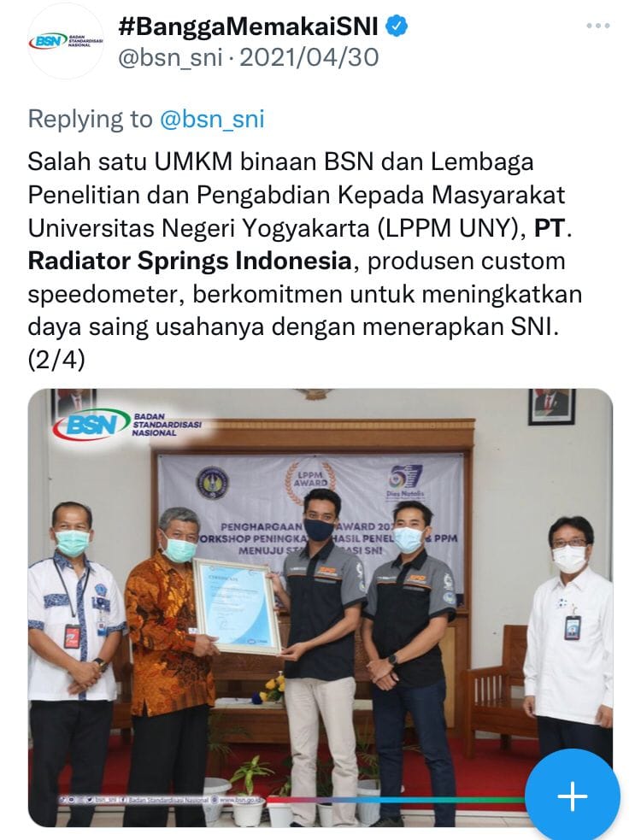
Task: Click the social media icons strip in photo
Action: (79, 800)
